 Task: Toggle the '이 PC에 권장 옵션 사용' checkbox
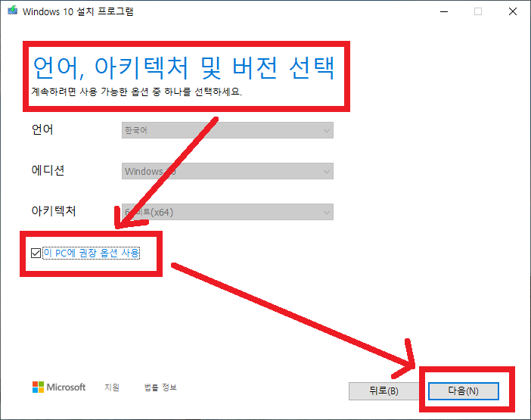click(36, 253)
